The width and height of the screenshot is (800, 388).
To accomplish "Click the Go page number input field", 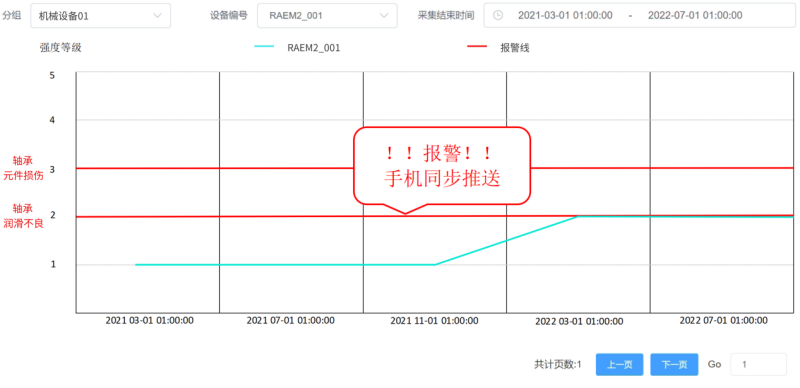I will [758, 365].
